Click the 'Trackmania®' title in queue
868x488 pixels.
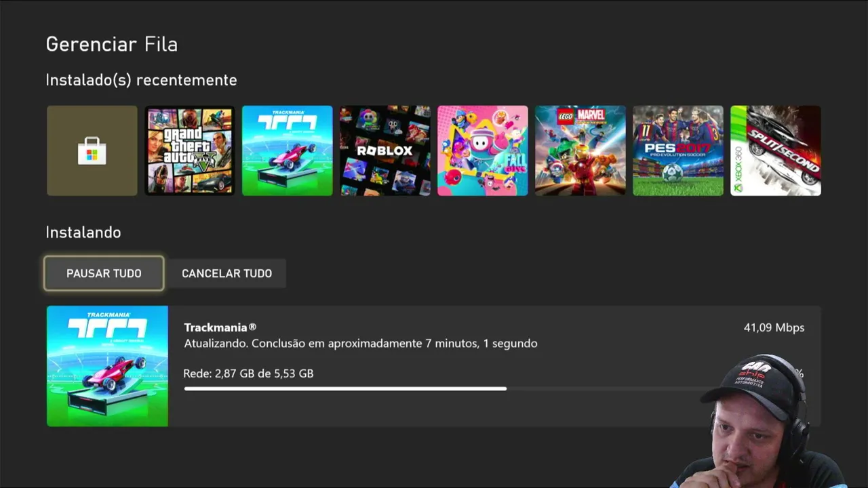pyautogui.click(x=220, y=327)
